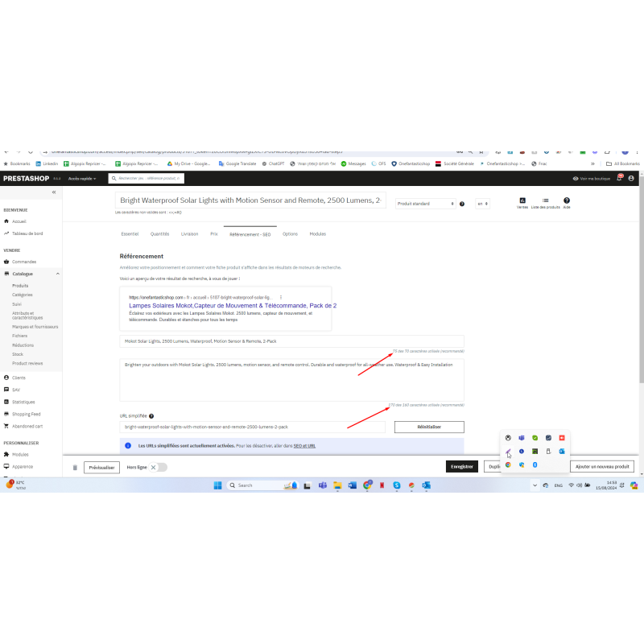Open the Produit standard type dropdown
Image resolution: width=644 pixels, height=644 pixels.
tap(427, 204)
